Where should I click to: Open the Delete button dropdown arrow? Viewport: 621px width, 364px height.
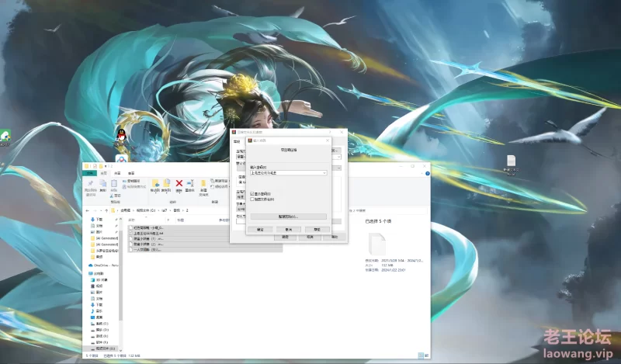tap(179, 193)
